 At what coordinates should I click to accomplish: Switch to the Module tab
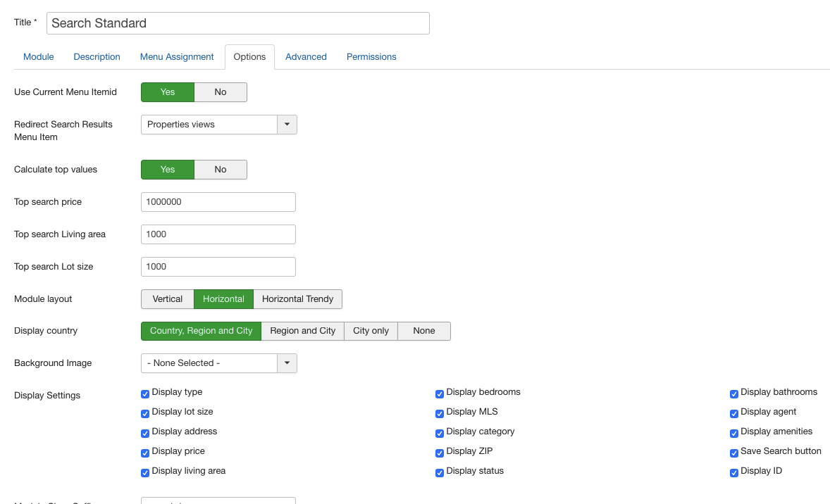pos(39,57)
